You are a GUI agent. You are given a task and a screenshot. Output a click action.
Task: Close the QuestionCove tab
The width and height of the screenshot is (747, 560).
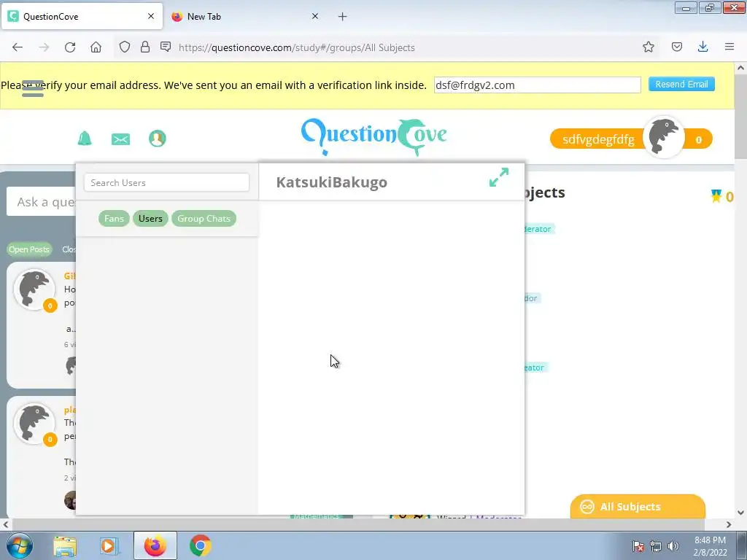151,16
